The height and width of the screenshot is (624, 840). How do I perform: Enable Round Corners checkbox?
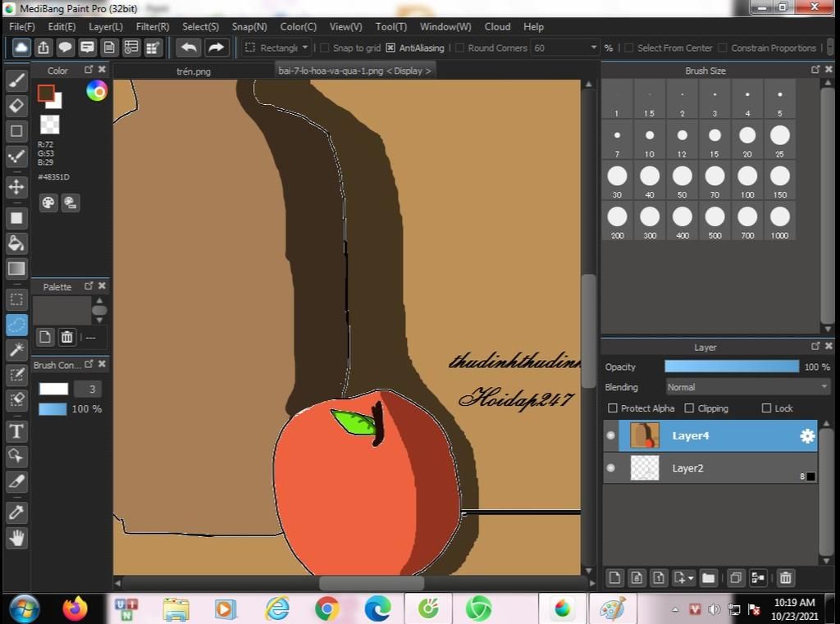459,48
